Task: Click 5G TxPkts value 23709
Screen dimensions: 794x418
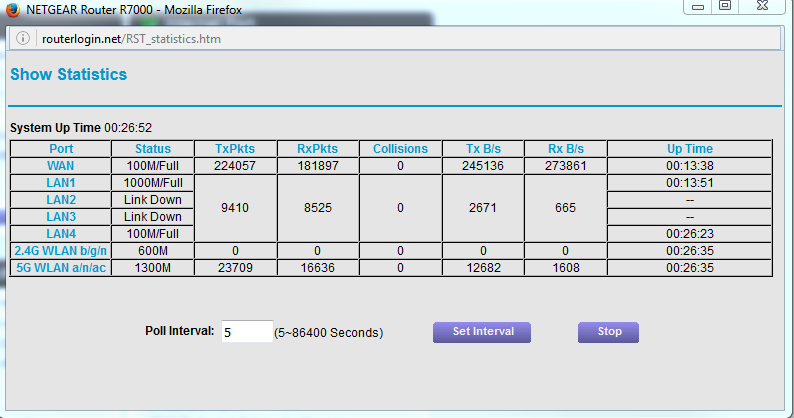Action: (x=235, y=268)
